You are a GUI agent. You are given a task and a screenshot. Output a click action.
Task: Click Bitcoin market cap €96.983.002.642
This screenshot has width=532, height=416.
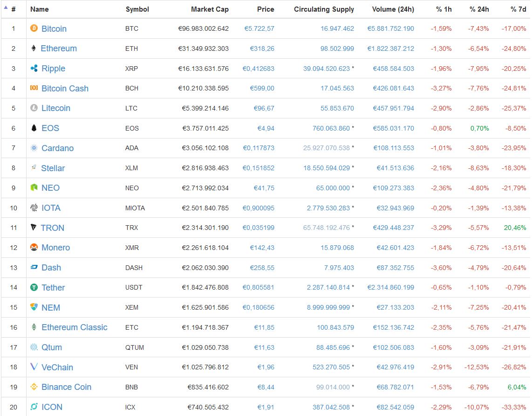click(203, 28)
